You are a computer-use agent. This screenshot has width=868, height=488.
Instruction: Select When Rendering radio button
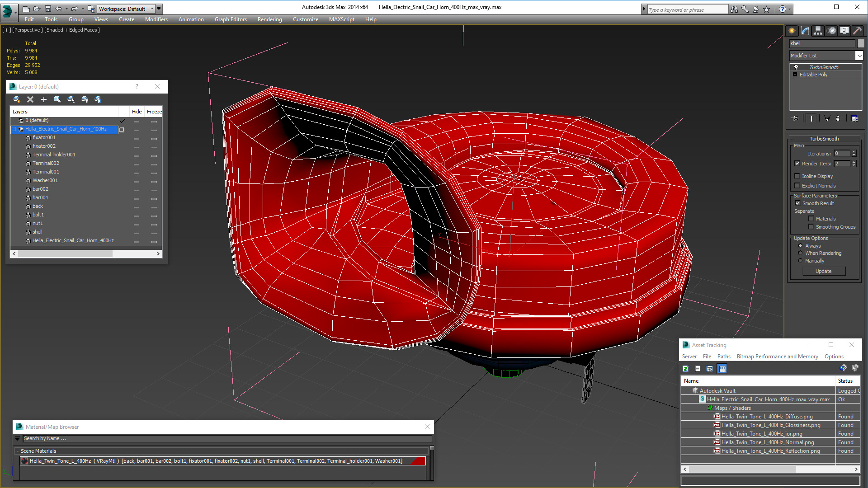[x=801, y=253]
